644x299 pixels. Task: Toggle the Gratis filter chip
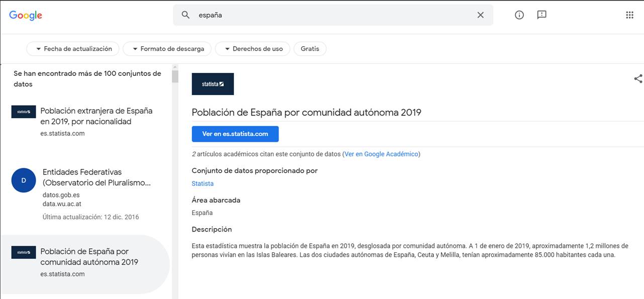(310, 49)
